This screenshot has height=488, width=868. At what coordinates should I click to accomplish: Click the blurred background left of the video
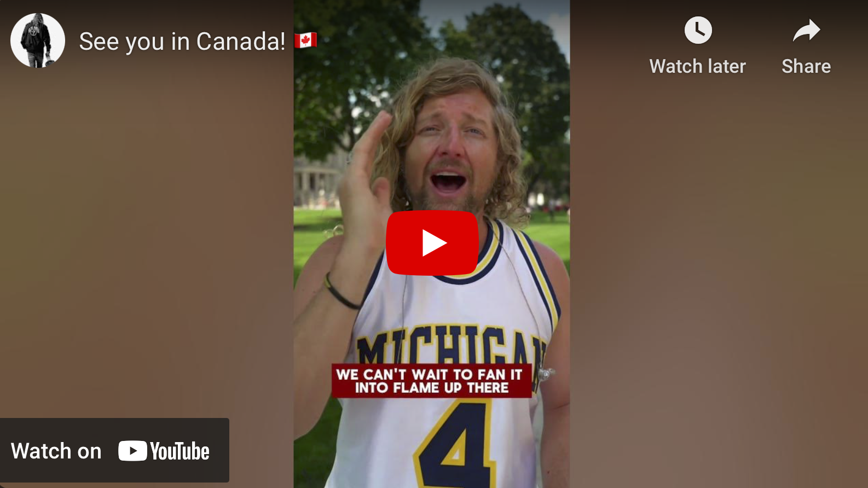[147, 246]
